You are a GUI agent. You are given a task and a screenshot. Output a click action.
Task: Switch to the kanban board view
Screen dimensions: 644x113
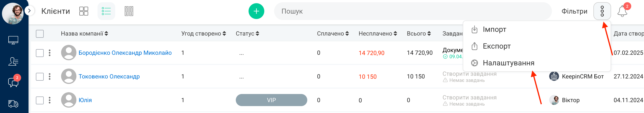click(x=129, y=11)
